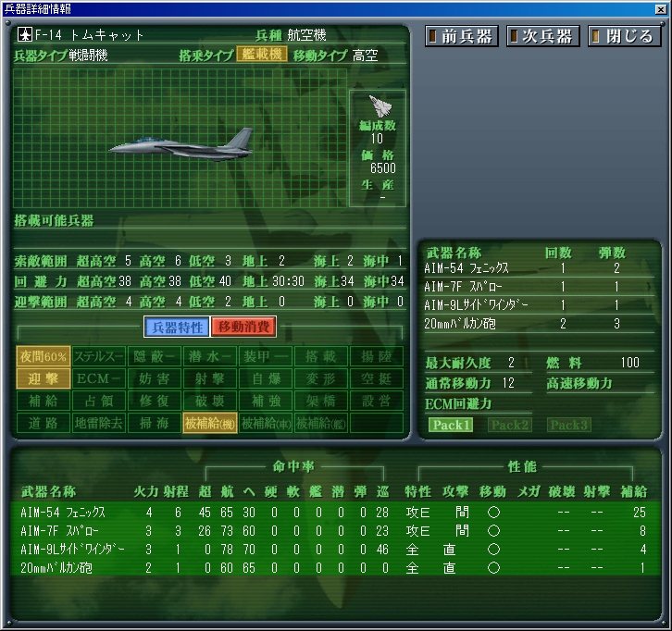
Task: Click the highlighted 被補給(機) trait cell
Action: tap(209, 423)
